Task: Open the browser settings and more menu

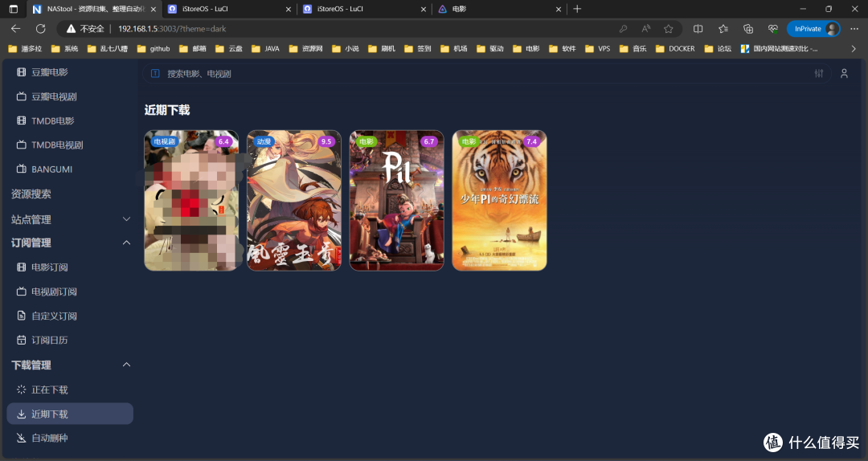Action: [854, 29]
